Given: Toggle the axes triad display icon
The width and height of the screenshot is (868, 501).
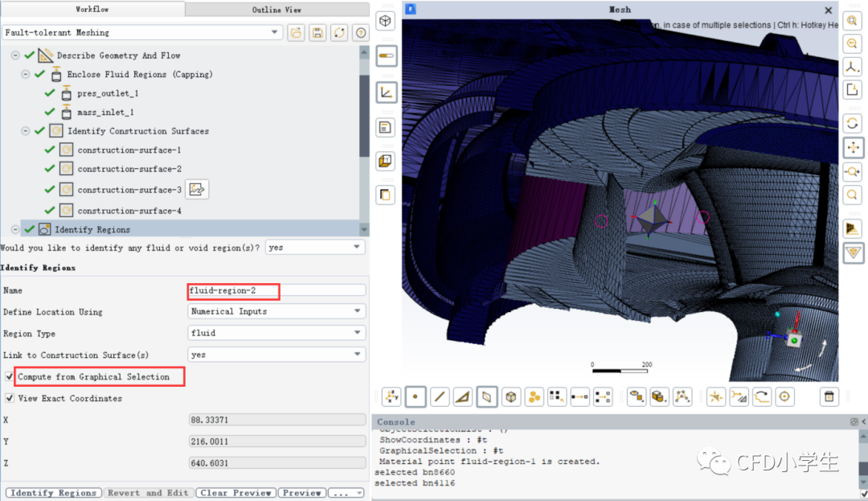Looking at the screenshot, I should (x=386, y=92).
